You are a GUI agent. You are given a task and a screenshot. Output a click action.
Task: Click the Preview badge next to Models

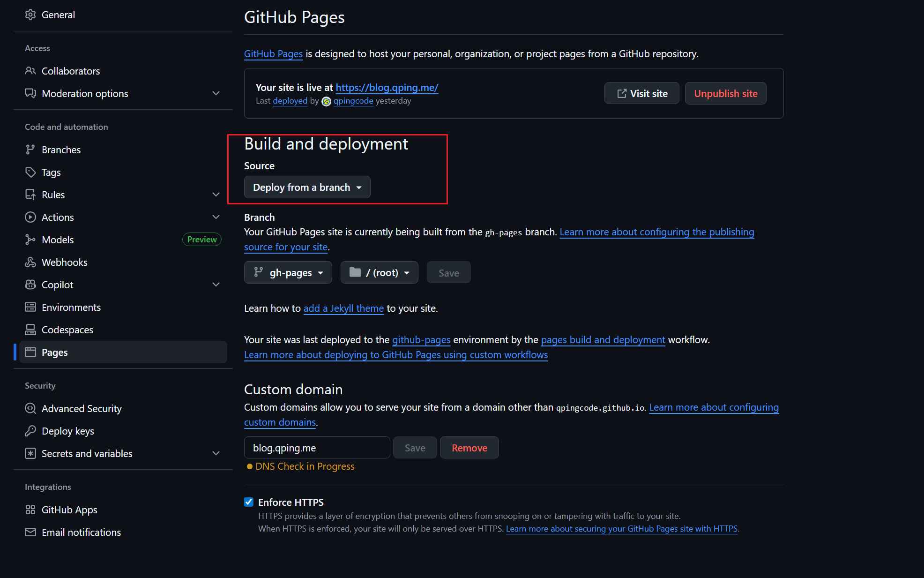[202, 240]
